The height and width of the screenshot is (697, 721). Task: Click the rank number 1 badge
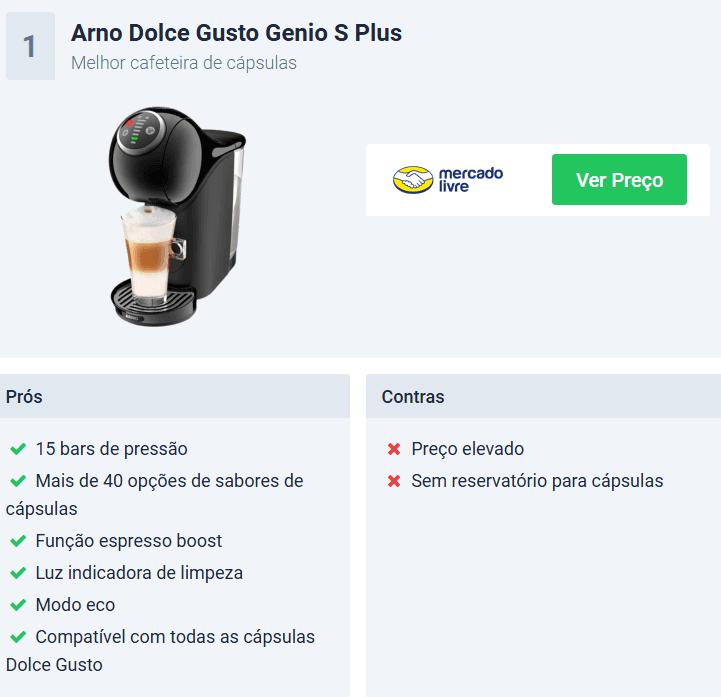click(30, 46)
